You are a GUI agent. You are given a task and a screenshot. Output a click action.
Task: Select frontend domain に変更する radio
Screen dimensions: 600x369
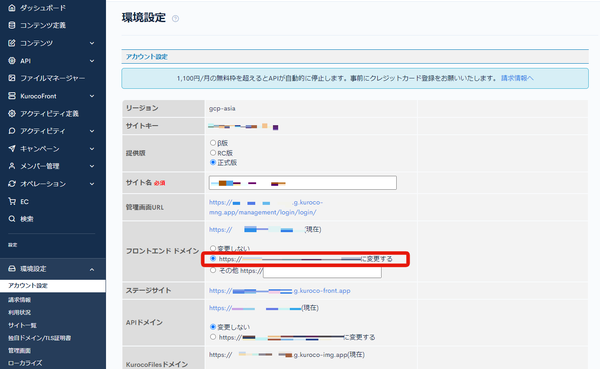click(213, 259)
